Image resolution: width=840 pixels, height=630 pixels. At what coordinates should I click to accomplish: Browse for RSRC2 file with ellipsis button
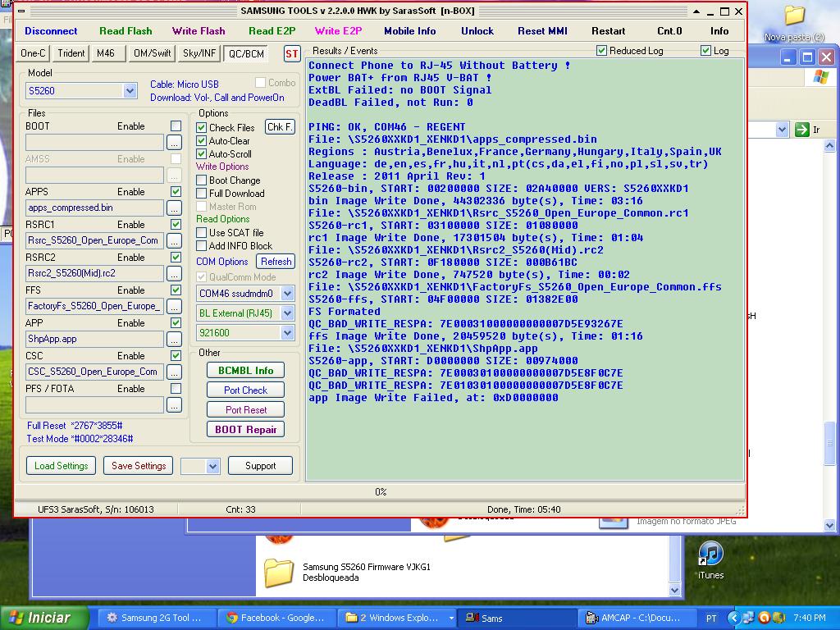[x=174, y=273]
